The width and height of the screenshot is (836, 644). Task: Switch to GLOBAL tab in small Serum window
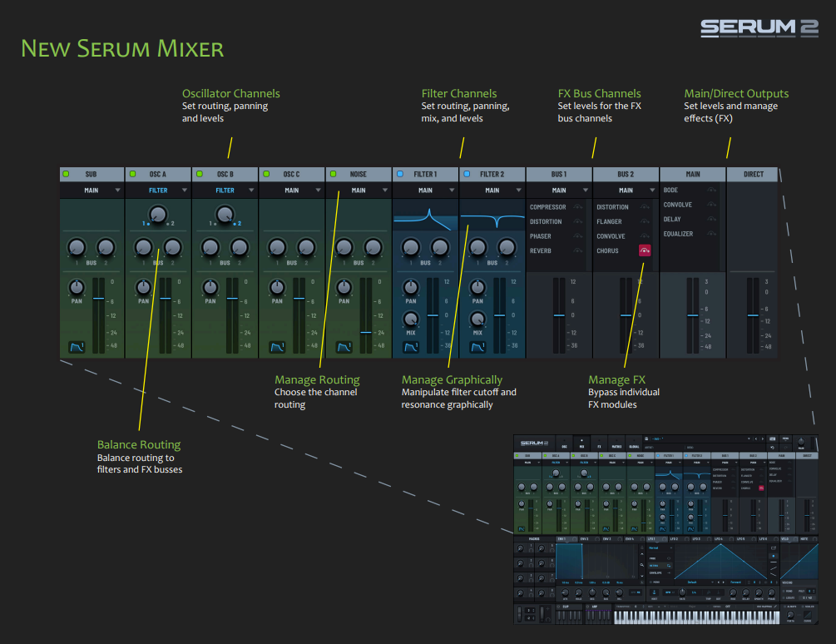pos(635,444)
